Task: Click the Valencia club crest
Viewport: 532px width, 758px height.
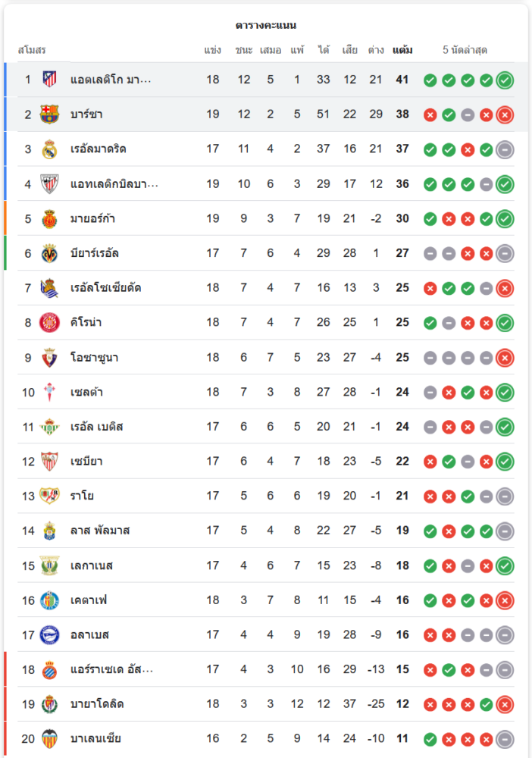Action: pyautogui.click(x=49, y=738)
